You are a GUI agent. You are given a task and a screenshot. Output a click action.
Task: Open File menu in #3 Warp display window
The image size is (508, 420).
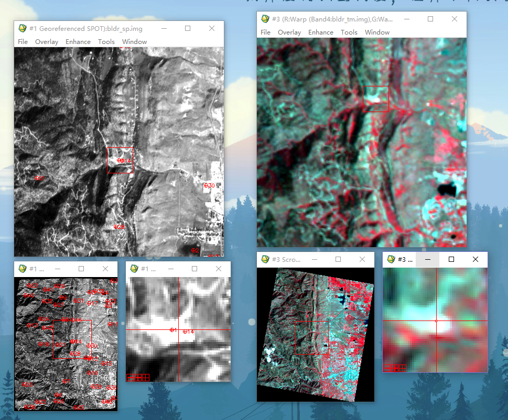tap(265, 32)
